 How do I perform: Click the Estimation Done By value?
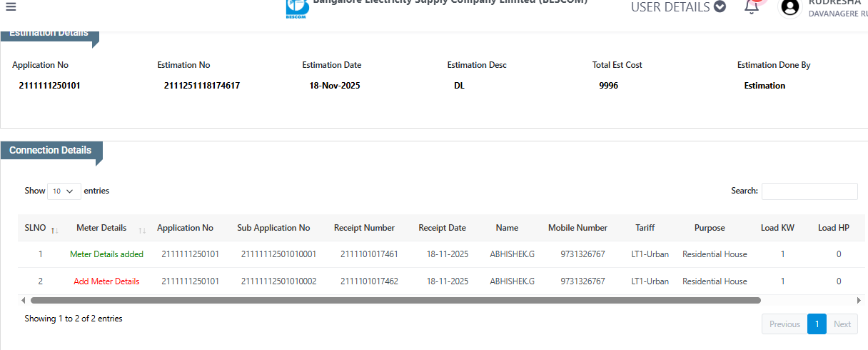(764, 86)
